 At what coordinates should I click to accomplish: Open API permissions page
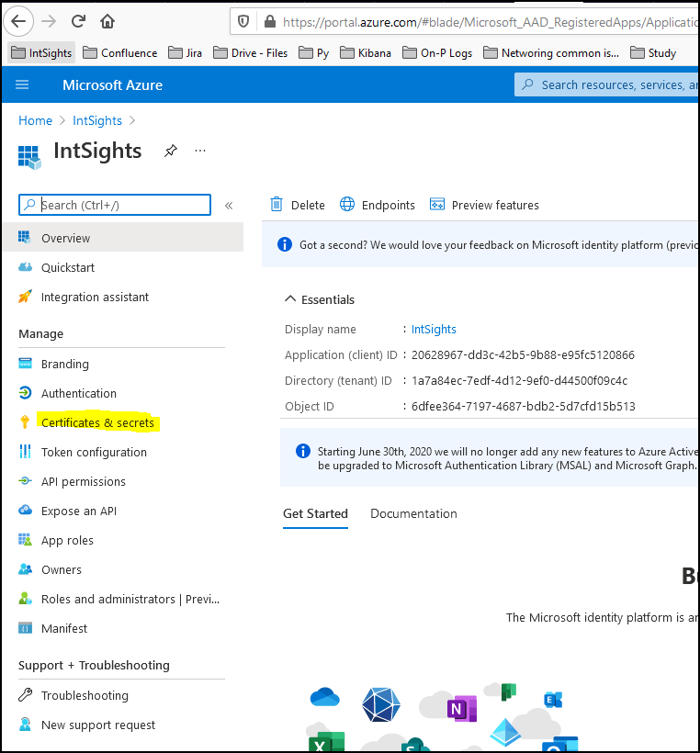tap(83, 481)
